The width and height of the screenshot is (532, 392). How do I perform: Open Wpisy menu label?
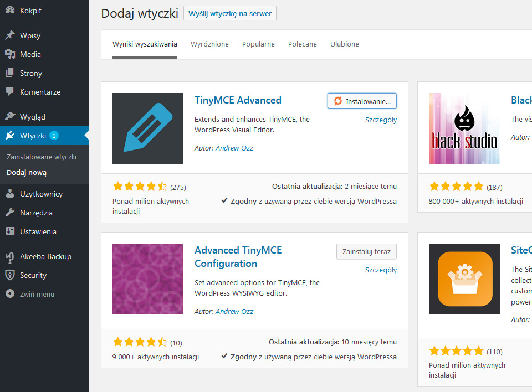(x=30, y=35)
